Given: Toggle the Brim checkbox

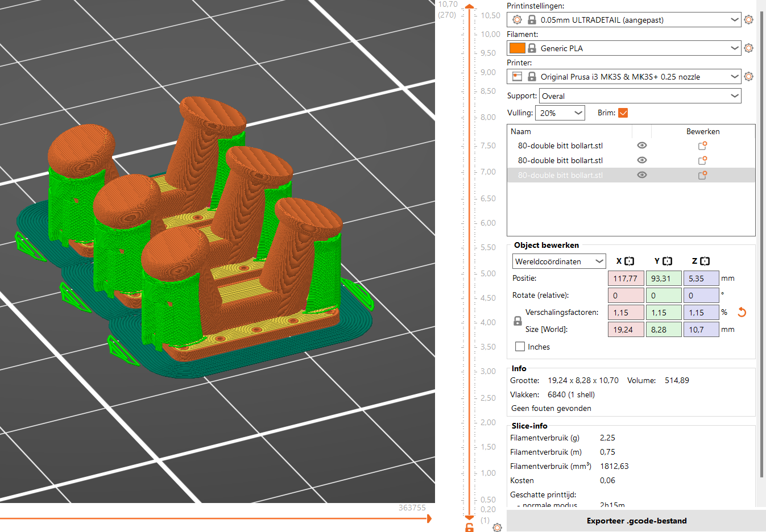Looking at the screenshot, I should point(623,113).
